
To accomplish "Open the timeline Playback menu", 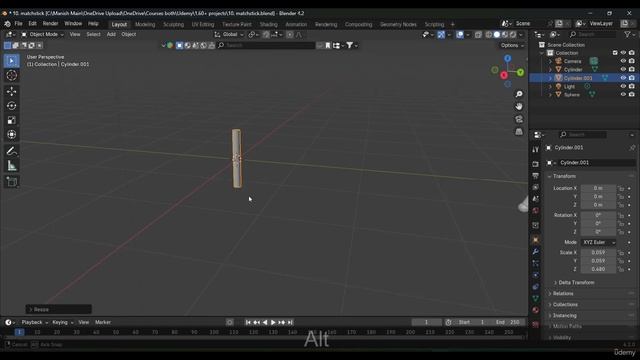I will [x=34, y=322].
